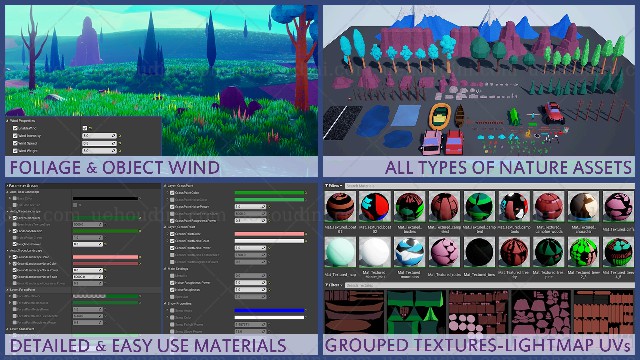Screen dimensions: 640x360
Task: Toggle the Wind Intensity checkbox
Action: point(15,136)
